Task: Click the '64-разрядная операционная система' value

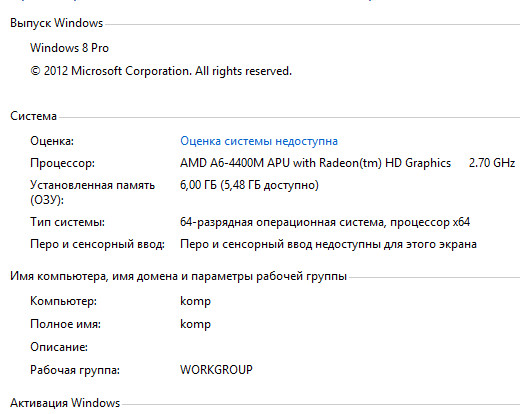Action: pyautogui.click(x=282, y=222)
